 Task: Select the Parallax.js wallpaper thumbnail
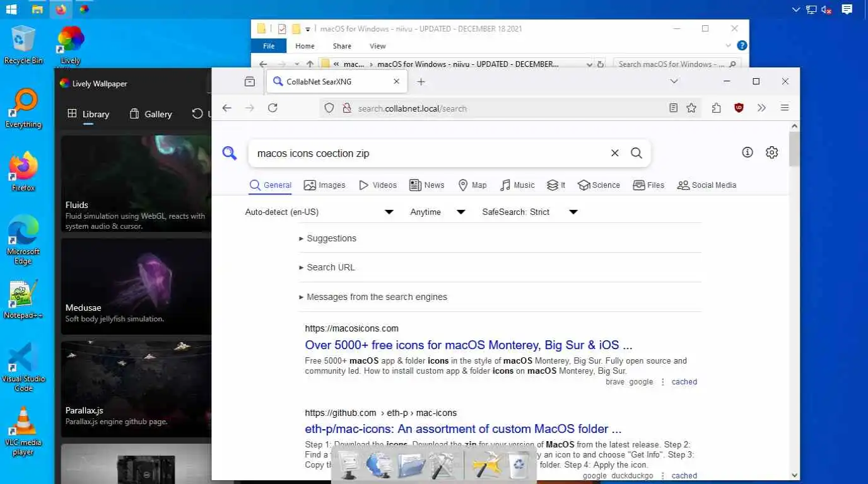pos(136,389)
